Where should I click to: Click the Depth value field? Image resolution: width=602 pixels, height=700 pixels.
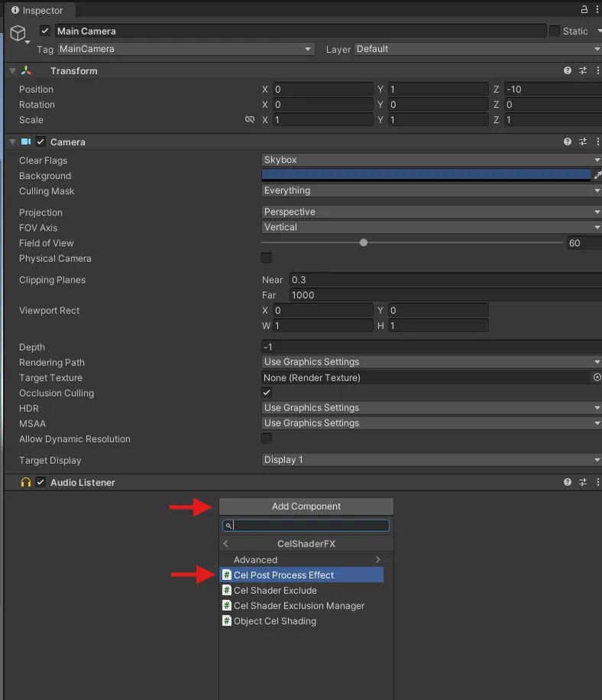click(432, 346)
